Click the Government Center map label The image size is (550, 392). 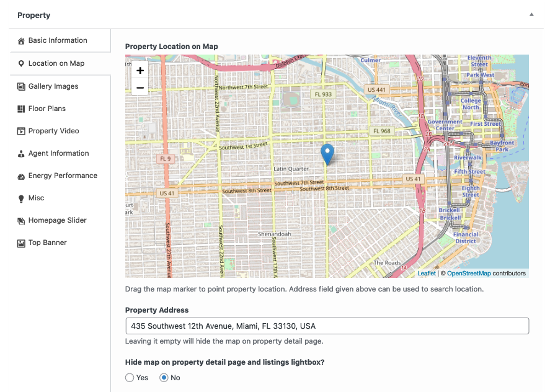[x=445, y=125]
